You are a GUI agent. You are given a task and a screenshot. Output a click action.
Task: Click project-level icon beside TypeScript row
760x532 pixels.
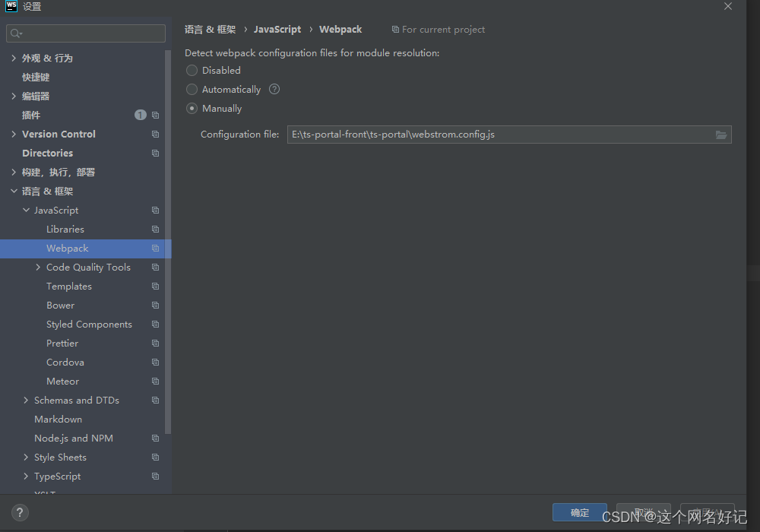click(155, 477)
